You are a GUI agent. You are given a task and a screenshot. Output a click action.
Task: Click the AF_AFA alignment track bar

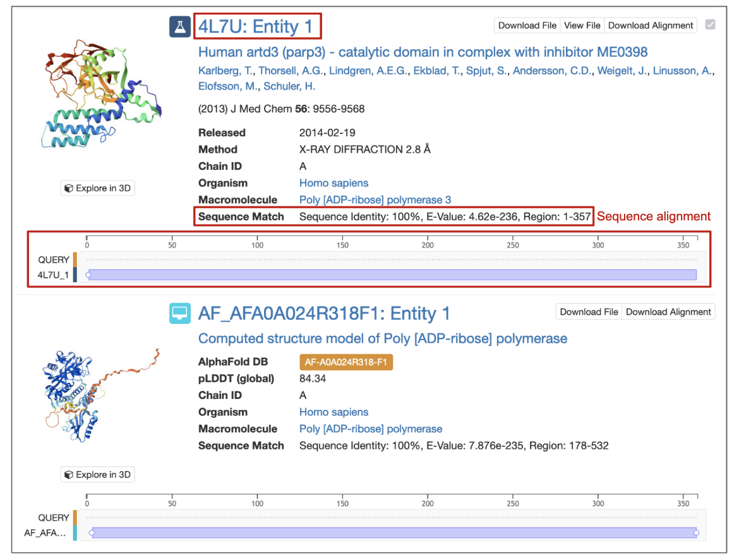click(x=392, y=533)
